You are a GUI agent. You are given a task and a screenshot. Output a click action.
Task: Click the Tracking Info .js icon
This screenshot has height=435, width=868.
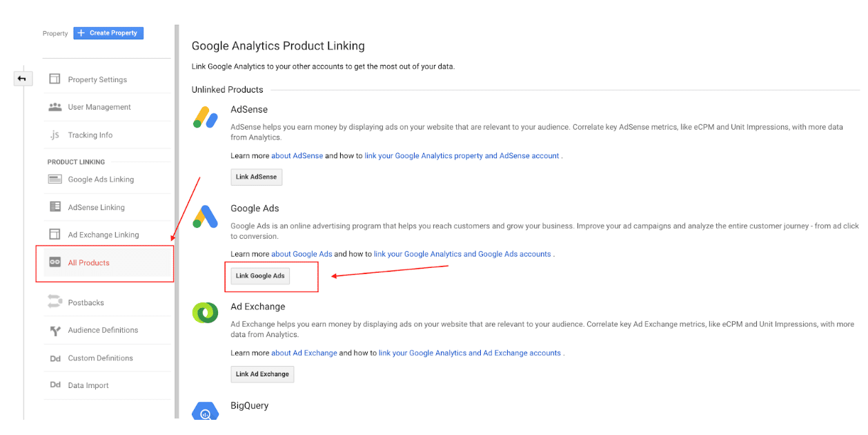(55, 135)
